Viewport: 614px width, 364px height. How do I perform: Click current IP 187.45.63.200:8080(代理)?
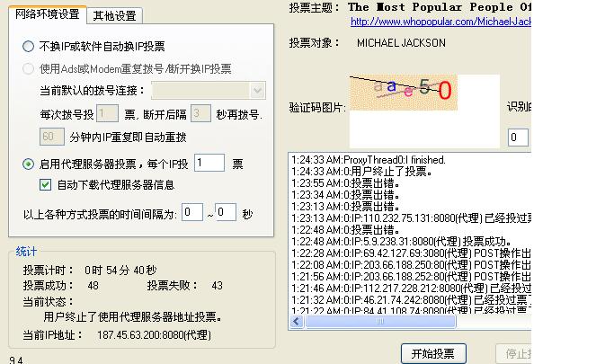tap(154, 335)
